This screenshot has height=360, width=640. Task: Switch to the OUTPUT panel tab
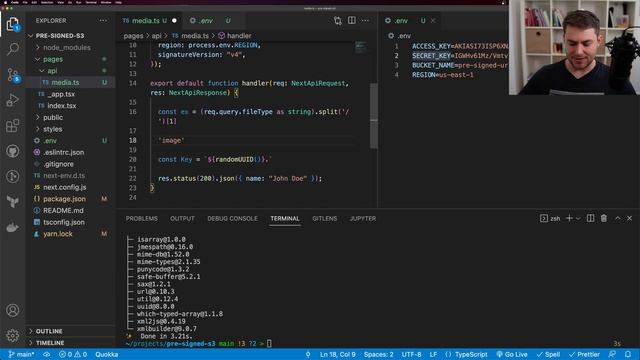(182, 218)
